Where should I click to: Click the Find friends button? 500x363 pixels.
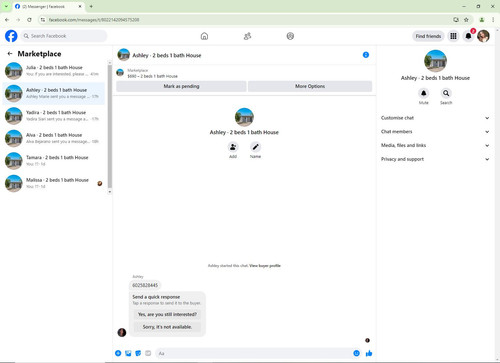[x=428, y=36]
